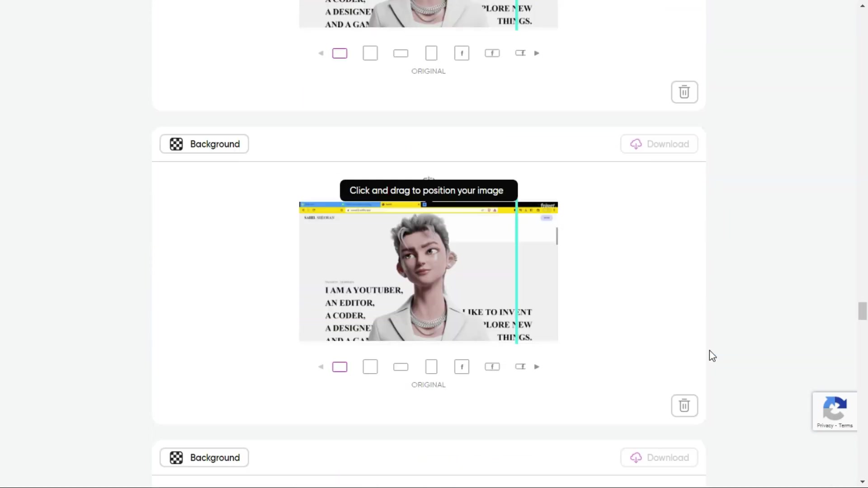Open Background options for the middle image
This screenshot has width=868, height=488.
tap(204, 144)
